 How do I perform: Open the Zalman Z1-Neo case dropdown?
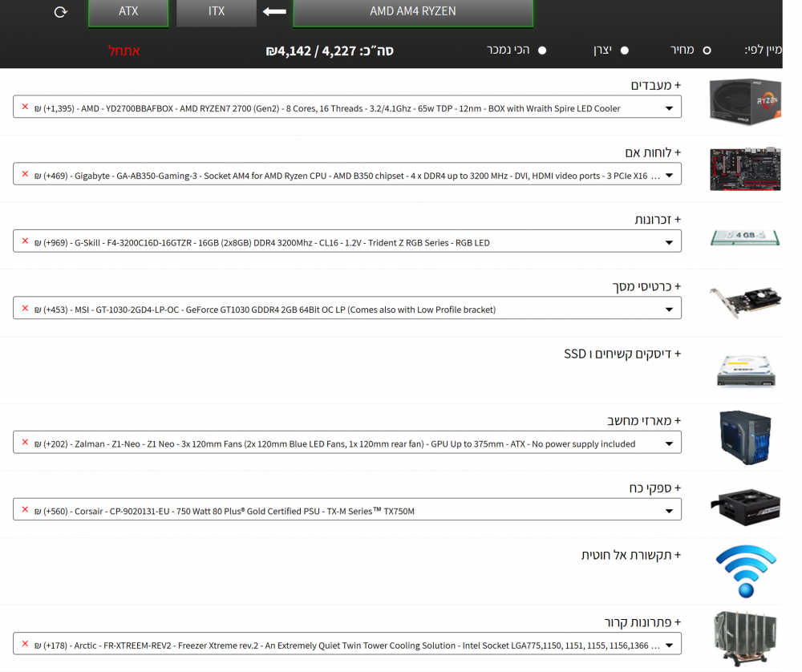point(347,443)
